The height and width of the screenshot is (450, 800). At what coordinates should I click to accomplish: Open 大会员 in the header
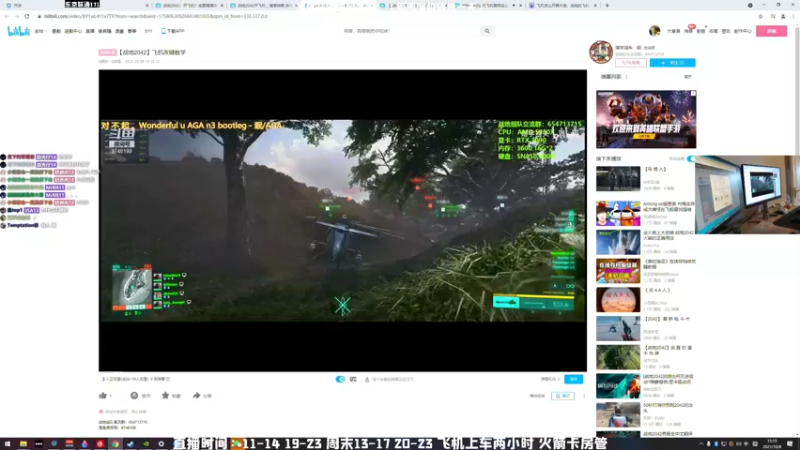pos(673,31)
